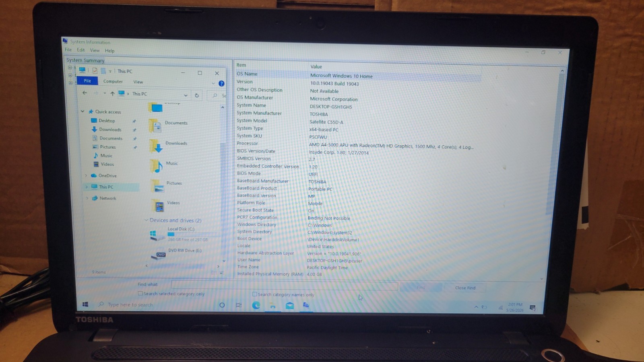Select the Desktop folder icon in content
The image size is (644, 362).
pyautogui.click(x=155, y=107)
